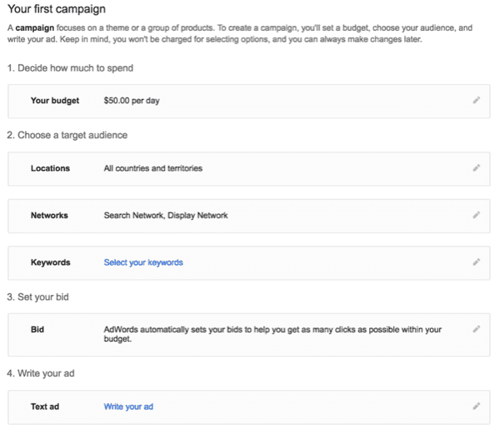The image size is (504, 435).
Task: Expand the Locations settings row
Action: click(249, 169)
